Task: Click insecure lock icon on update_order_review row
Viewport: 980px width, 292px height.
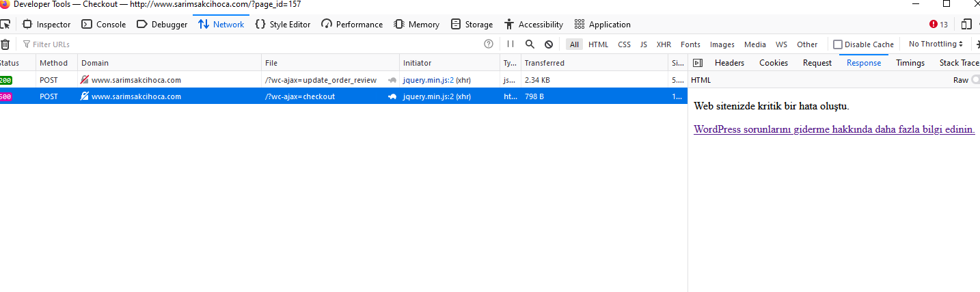Action: point(85,80)
